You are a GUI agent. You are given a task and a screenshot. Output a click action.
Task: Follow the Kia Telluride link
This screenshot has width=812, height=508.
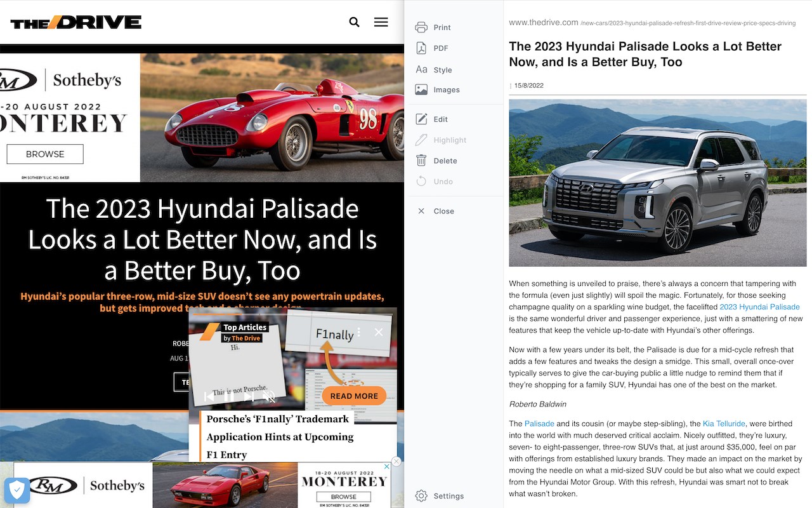click(x=724, y=424)
